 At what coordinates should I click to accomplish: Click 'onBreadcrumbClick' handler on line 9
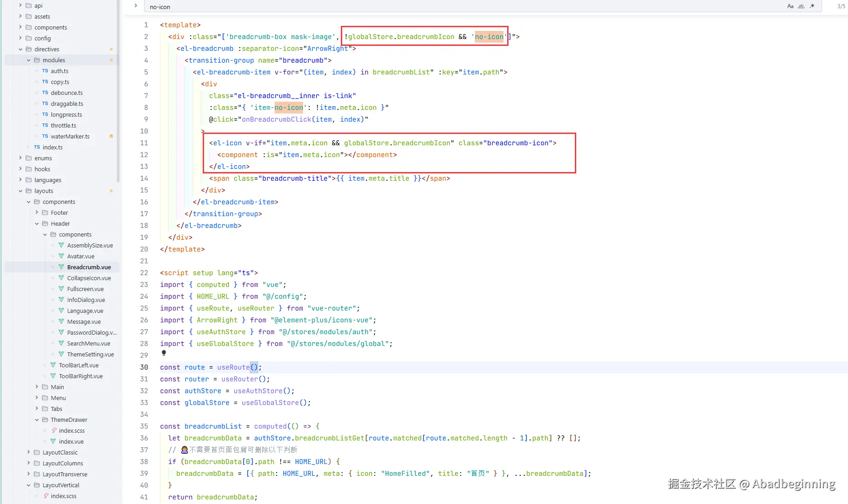276,119
